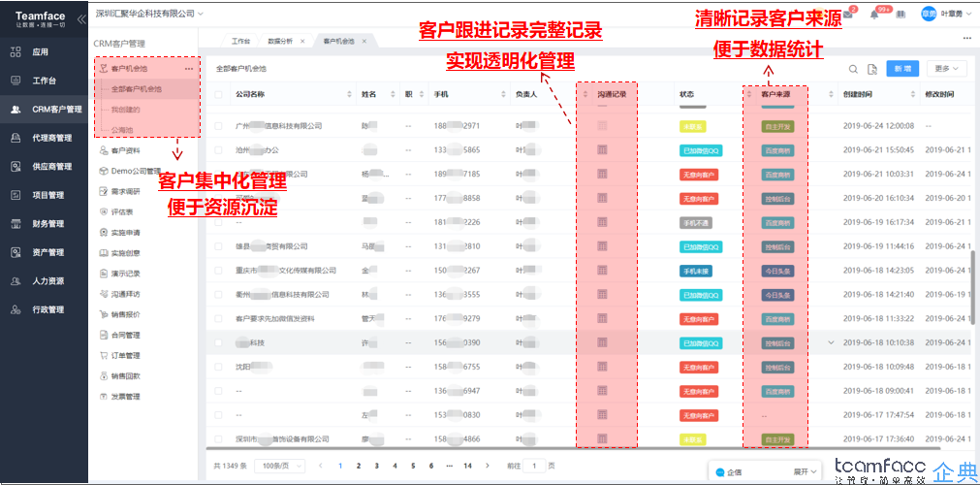Screen dimensions: 980x485
Task: Check the 衢州 信息科技有限公司 row checkbox
Action: pyautogui.click(x=218, y=295)
